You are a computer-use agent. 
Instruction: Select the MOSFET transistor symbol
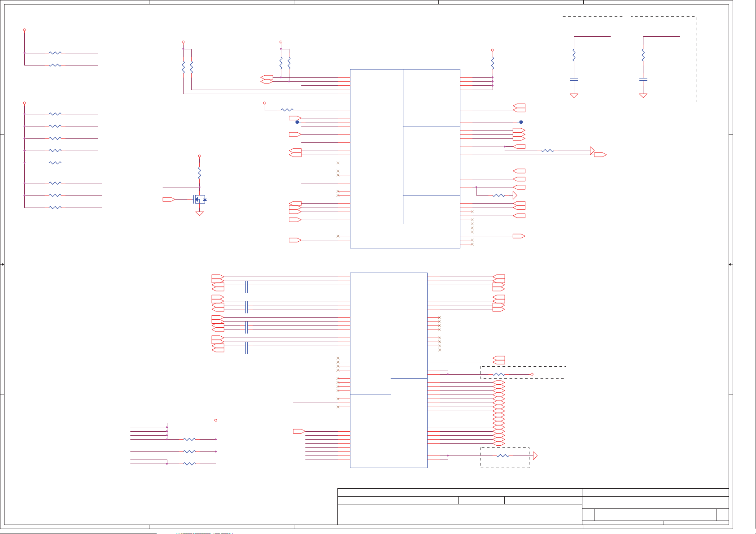pos(200,200)
